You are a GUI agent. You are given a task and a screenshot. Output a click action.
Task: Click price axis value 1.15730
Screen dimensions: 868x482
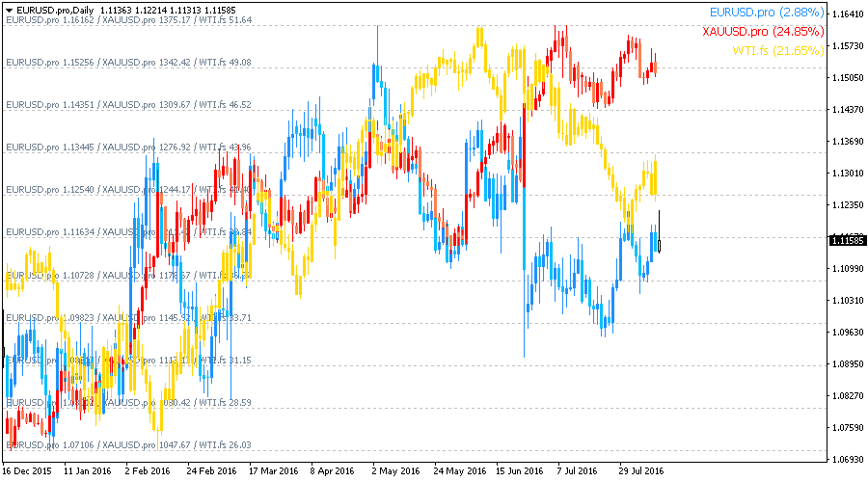[x=848, y=46]
